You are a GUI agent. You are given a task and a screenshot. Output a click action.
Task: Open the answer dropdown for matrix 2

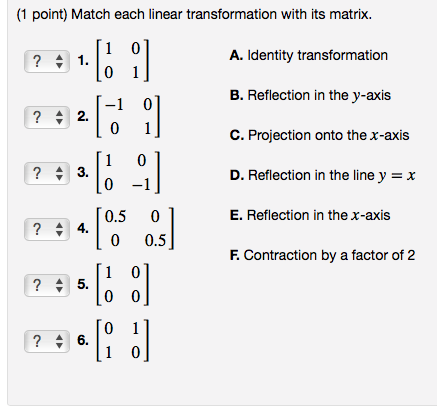[x=47, y=117]
